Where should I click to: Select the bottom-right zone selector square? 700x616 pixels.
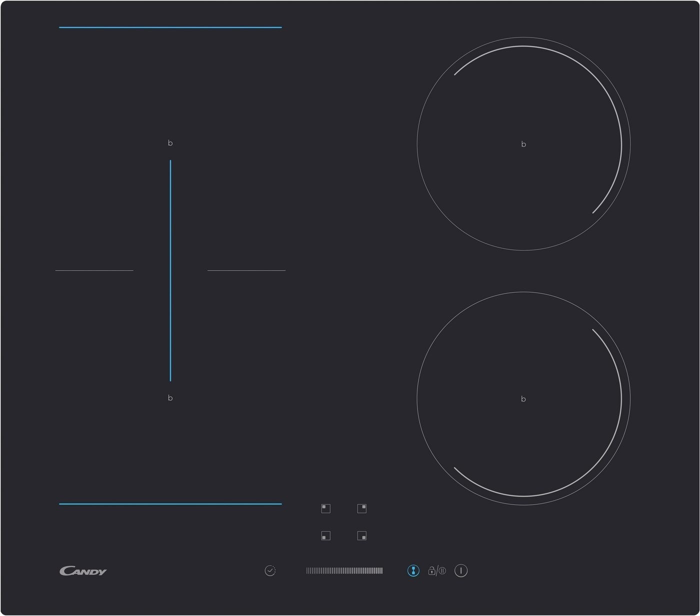pyautogui.click(x=361, y=536)
